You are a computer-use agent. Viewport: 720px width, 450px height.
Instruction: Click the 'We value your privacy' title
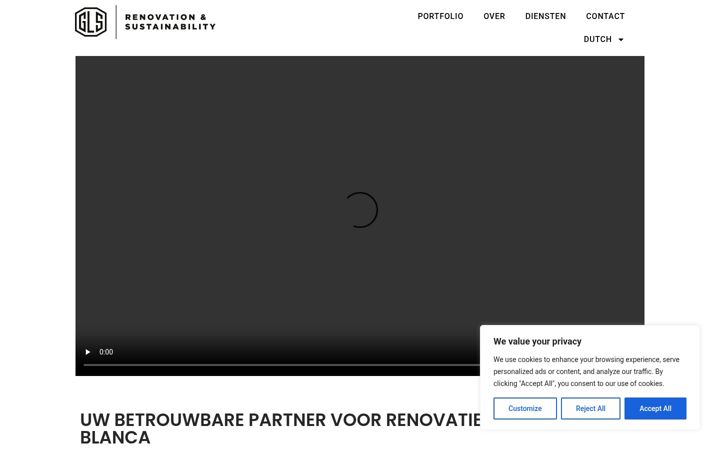click(x=537, y=341)
